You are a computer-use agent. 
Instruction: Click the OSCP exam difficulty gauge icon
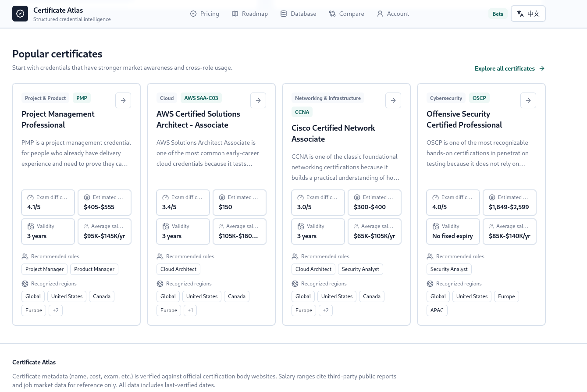click(435, 197)
